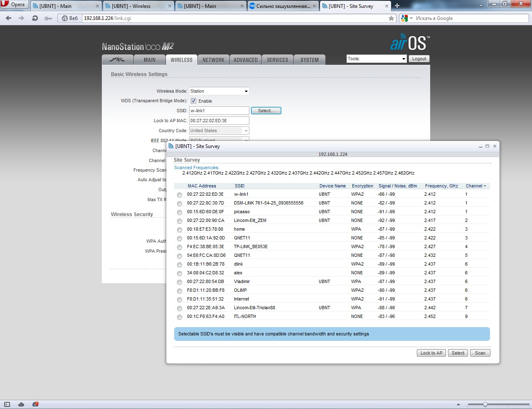Image resolution: width=532 pixels, height=409 pixels.
Task: Click the browser back arrow
Action: click(8, 18)
